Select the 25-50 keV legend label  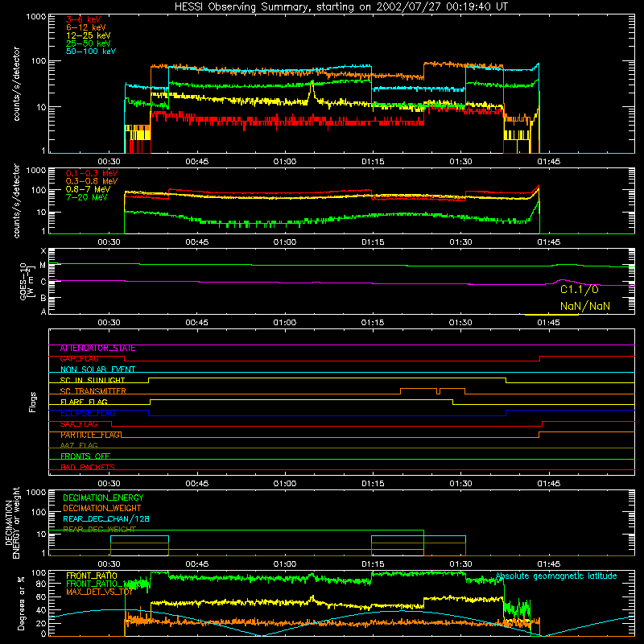coord(89,43)
